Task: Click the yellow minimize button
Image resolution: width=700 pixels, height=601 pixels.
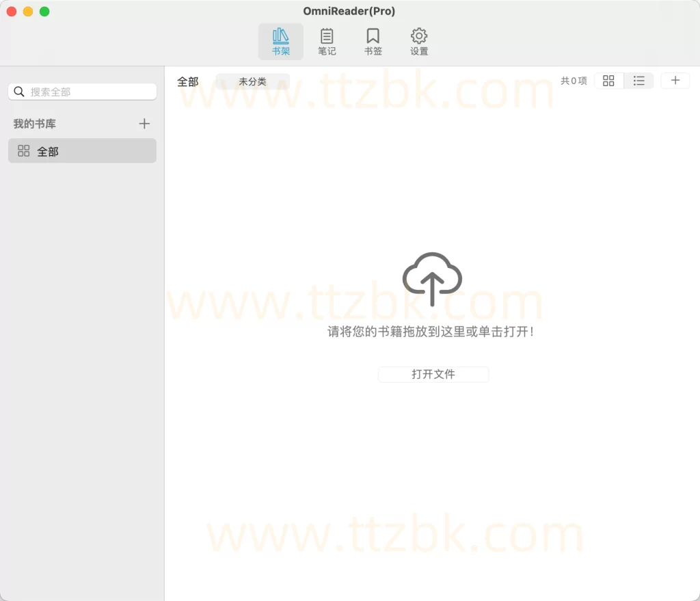Action: (28, 12)
